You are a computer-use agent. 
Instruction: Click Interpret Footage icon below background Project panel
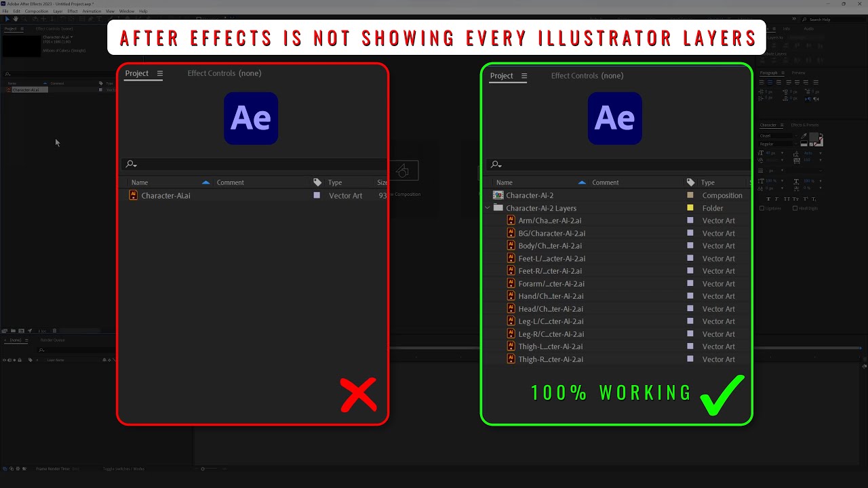[4, 331]
